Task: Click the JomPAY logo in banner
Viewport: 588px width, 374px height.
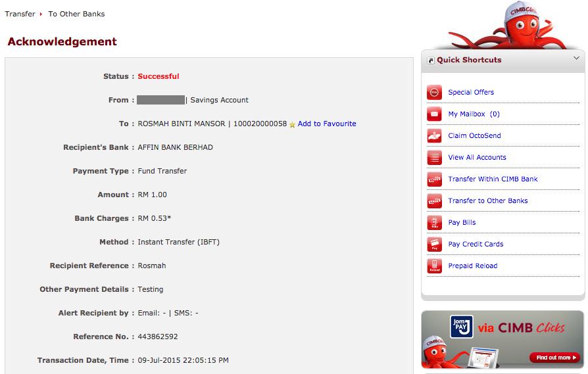Action: click(461, 327)
